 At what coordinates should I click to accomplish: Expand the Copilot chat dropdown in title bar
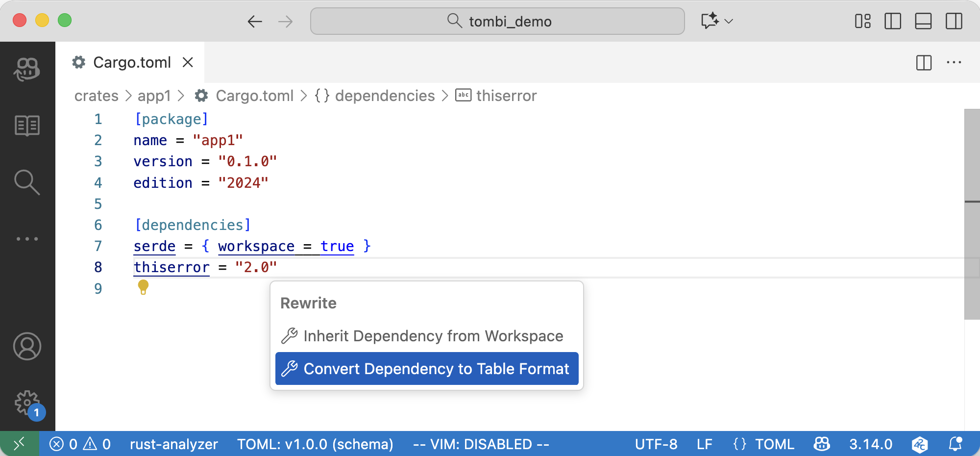click(x=729, y=21)
